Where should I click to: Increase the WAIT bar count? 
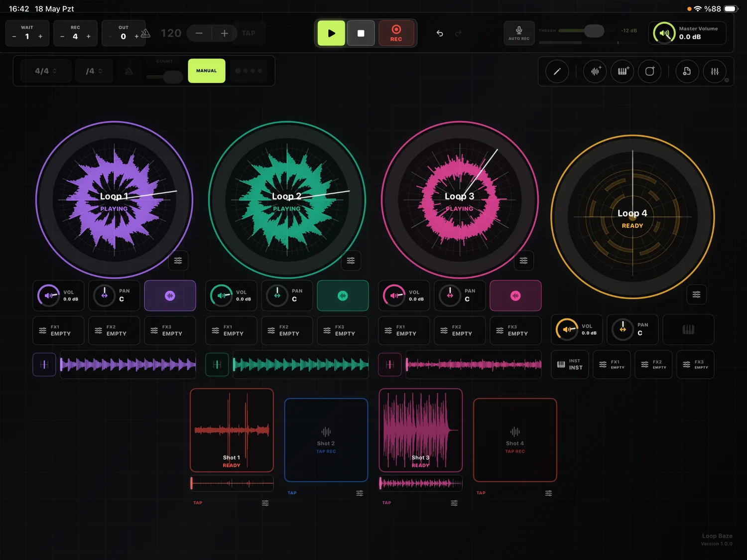[x=40, y=36]
